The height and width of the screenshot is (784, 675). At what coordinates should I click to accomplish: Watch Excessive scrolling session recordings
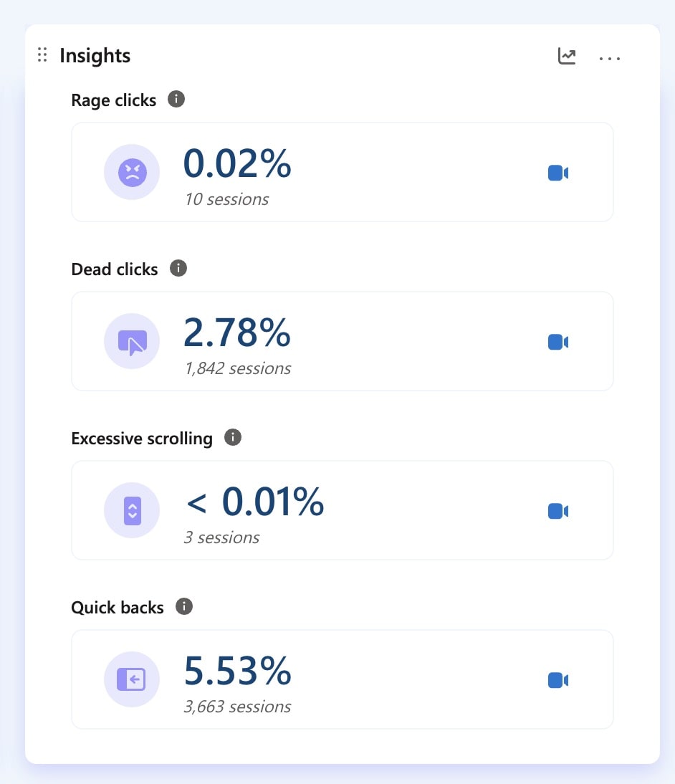(557, 511)
